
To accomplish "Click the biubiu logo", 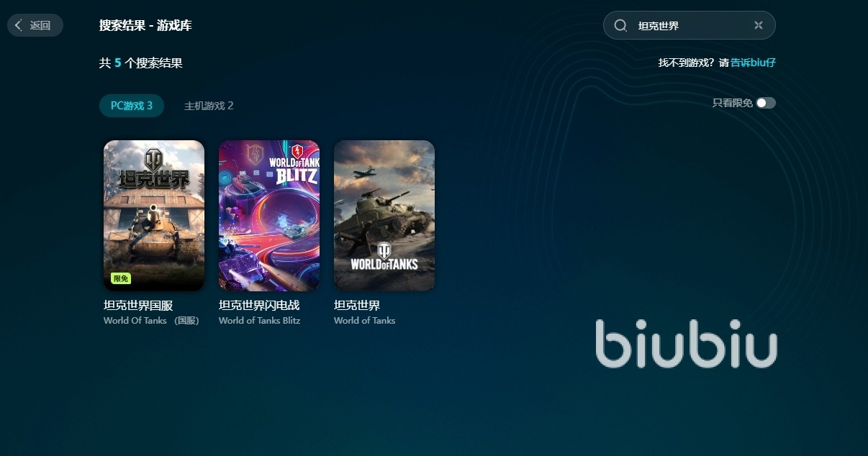I will [x=687, y=344].
